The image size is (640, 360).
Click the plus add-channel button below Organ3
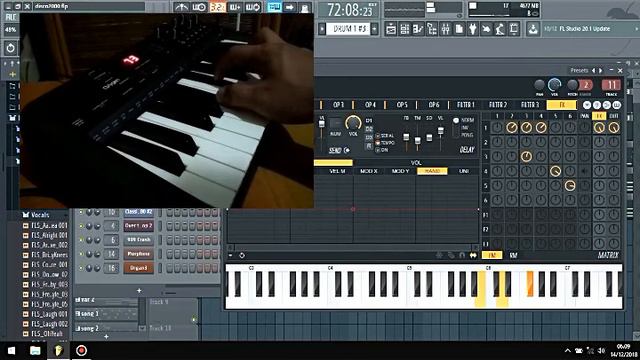coord(139,291)
